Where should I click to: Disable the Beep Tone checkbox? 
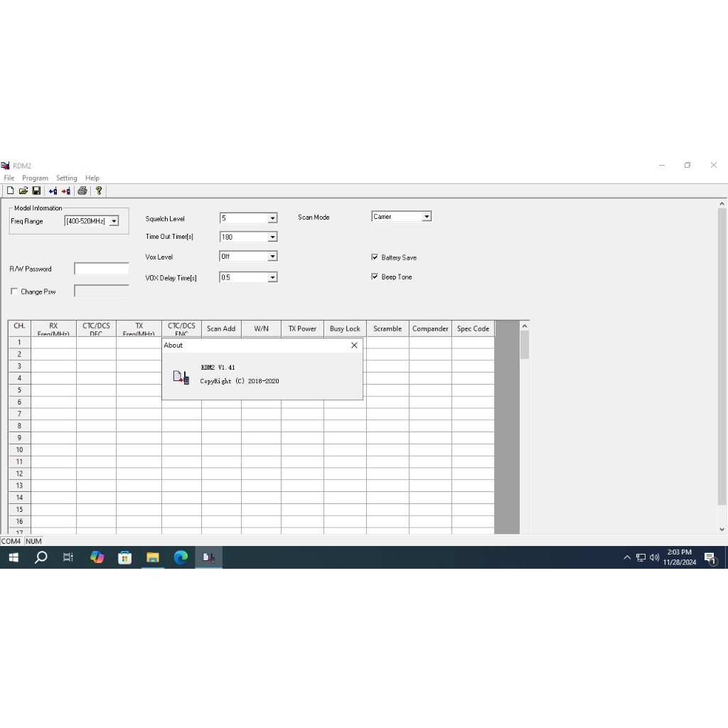pyautogui.click(x=375, y=277)
